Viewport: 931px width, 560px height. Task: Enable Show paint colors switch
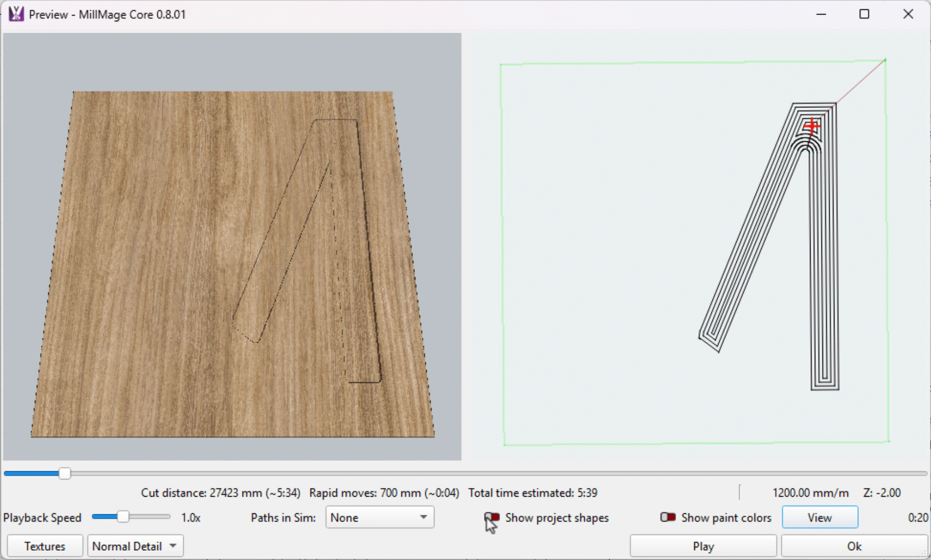(668, 517)
